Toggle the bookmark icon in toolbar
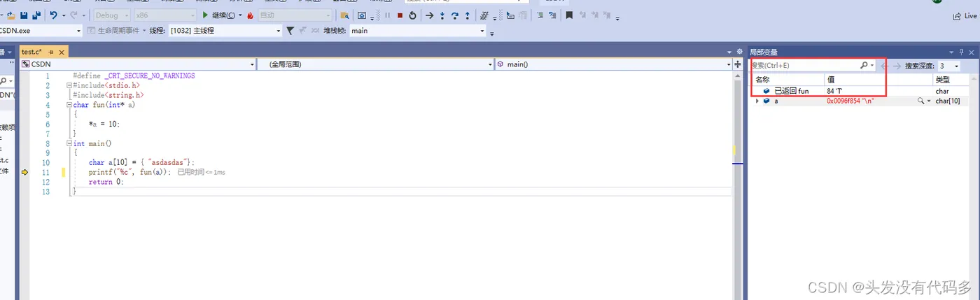 (569, 15)
